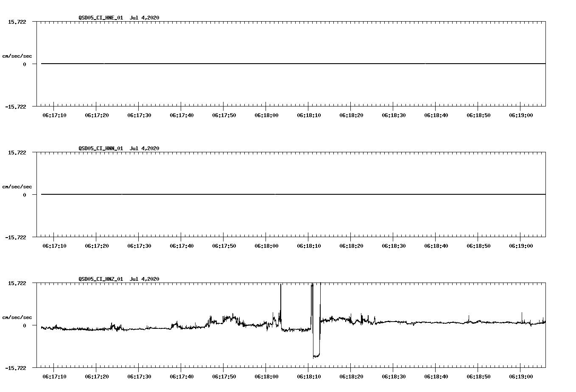The width and height of the screenshot is (576, 392).
Task: Click the -15.722 lower limit of the HNN plot
Action: click(x=16, y=238)
